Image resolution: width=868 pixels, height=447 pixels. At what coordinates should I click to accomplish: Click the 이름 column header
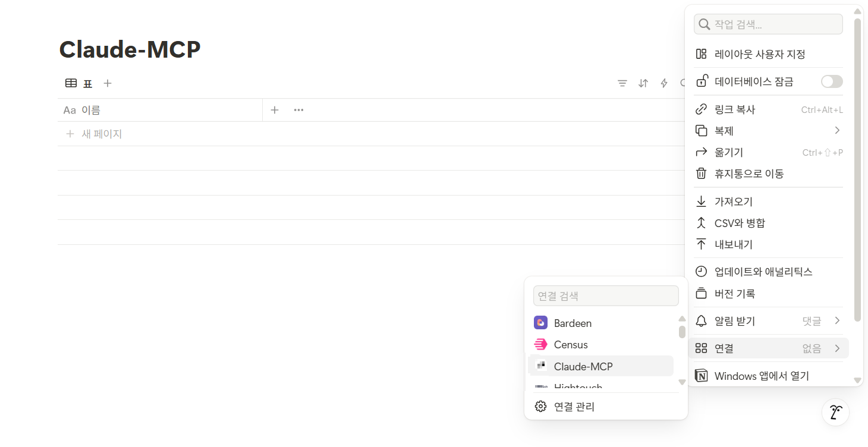pos(160,110)
